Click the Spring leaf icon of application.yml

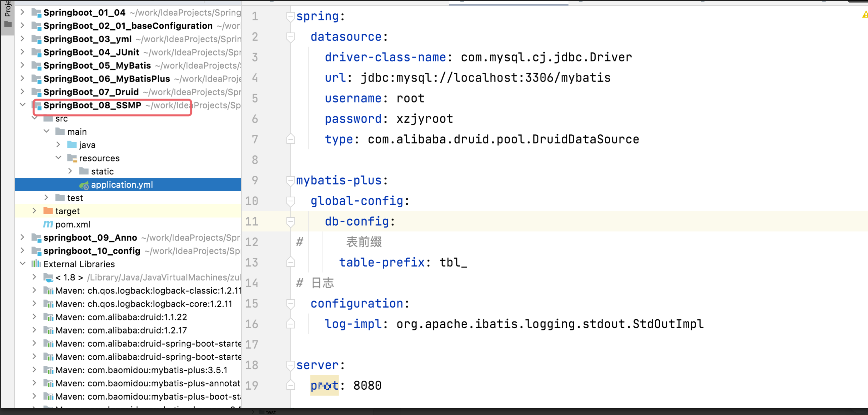(x=84, y=185)
